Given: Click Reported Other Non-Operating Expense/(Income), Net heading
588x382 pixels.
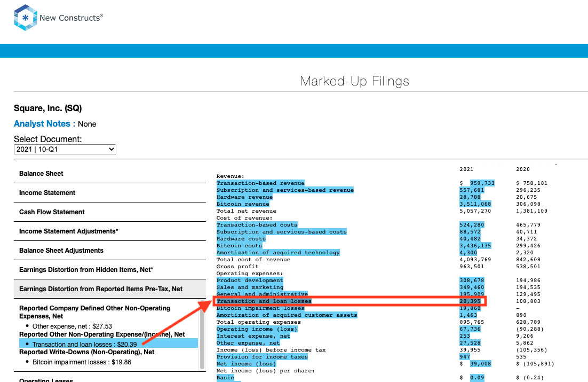Looking at the screenshot, I should [x=102, y=334].
